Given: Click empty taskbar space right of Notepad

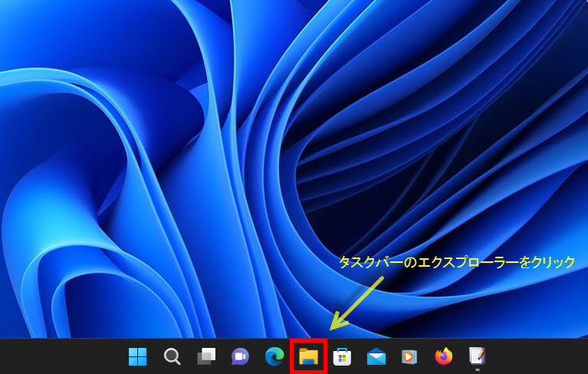Looking at the screenshot, I should pos(537,356).
